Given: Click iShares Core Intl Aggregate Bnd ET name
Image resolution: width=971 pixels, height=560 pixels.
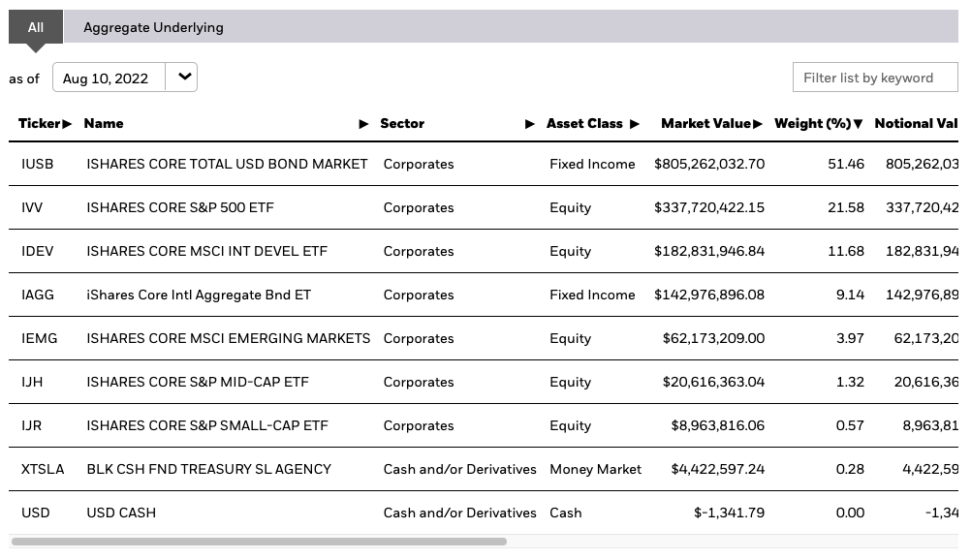Looking at the screenshot, I should click(x=199, y=295).
